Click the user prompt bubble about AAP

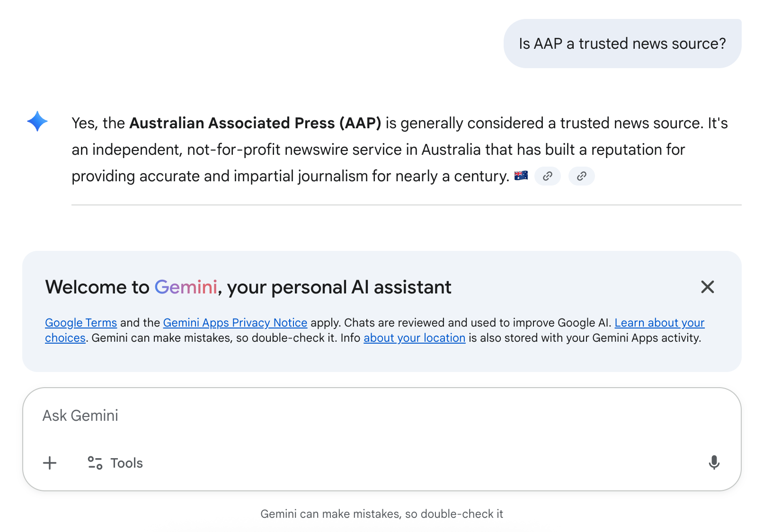pos(622,44)
